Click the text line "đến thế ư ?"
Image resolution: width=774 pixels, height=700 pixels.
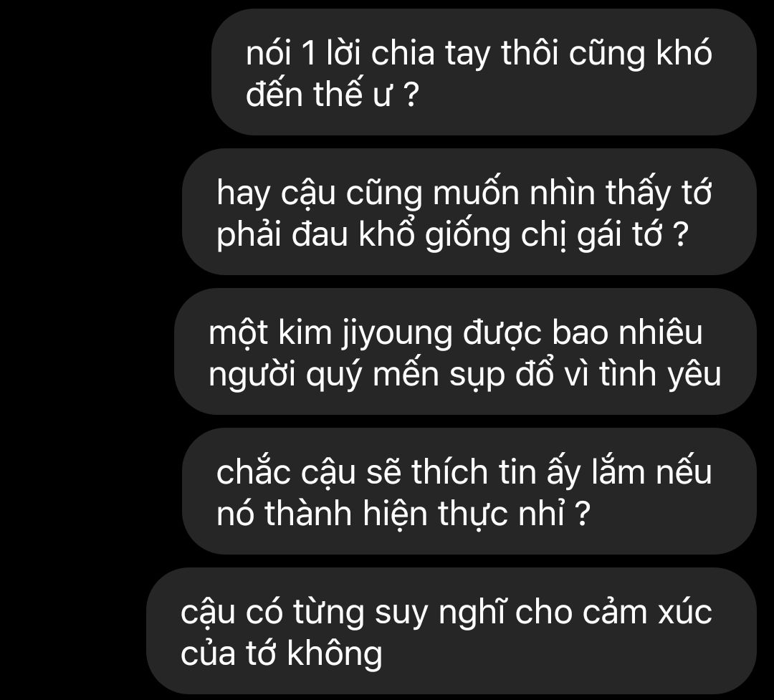[x=333, y=94]
